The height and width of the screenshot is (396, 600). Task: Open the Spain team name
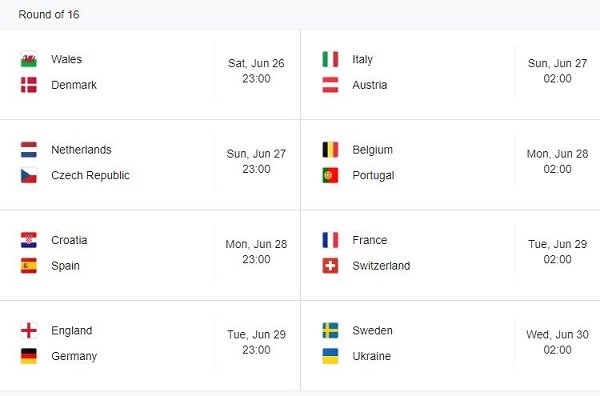coord(65,266)
